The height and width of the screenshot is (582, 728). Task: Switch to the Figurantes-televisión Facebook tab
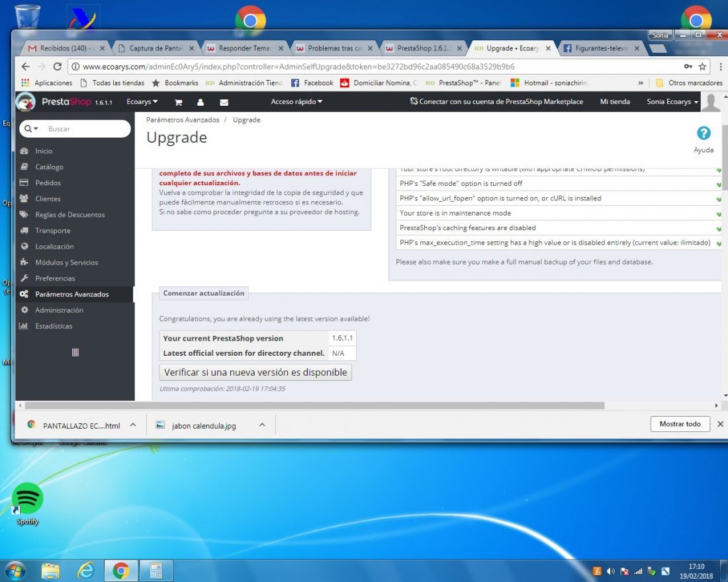coord(601,48)
